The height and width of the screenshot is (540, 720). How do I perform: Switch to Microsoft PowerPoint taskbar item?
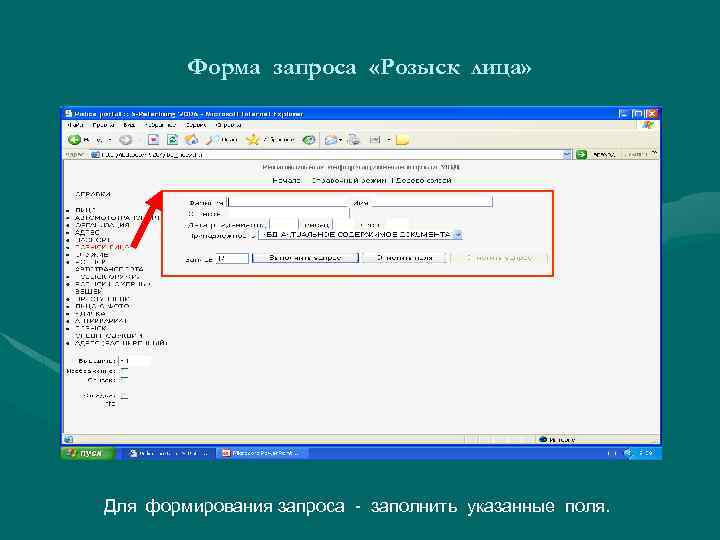pyautogui.click(x=261, y=453)
